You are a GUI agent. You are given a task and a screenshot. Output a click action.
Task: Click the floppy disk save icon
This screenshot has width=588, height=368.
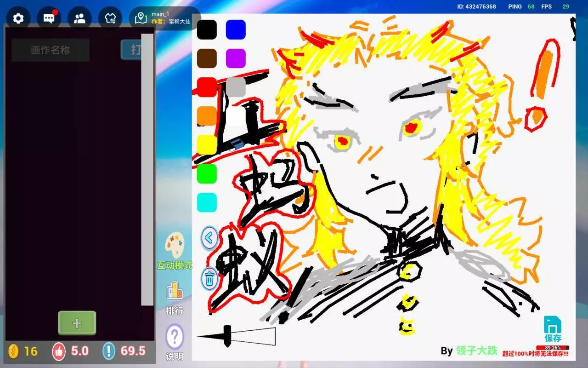[553, 325]
